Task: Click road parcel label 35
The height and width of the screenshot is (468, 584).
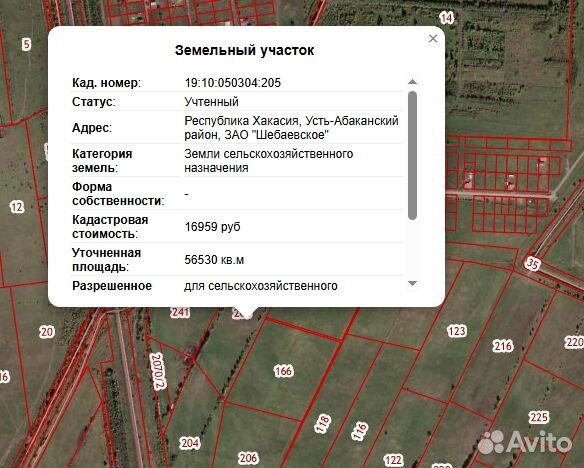Action: pos(533,264)
